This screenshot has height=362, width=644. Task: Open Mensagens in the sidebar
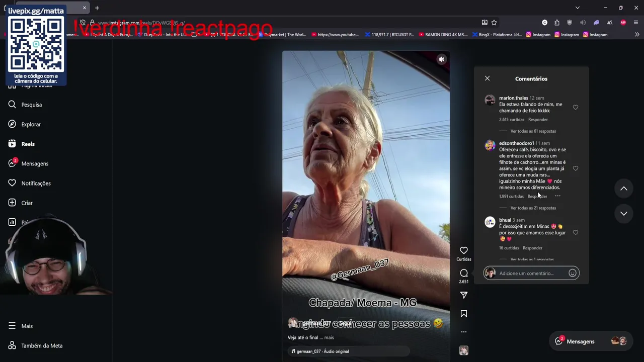(x=28, y=163)
